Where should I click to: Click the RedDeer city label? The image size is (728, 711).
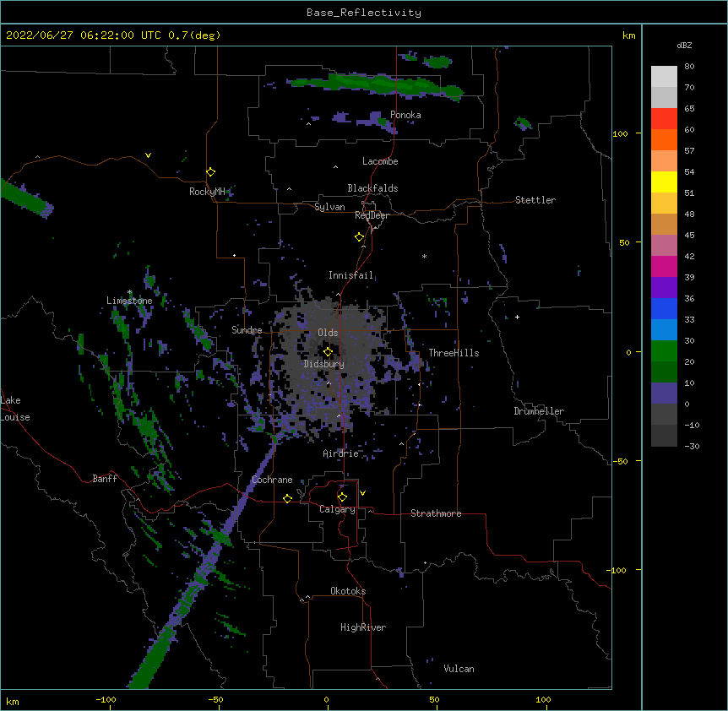coord(372,215)
